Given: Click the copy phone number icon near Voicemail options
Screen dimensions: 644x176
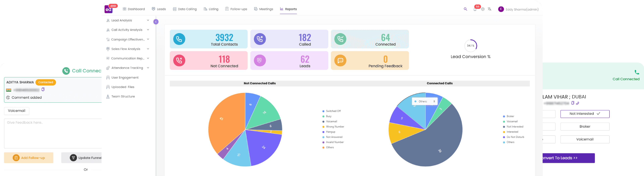Looking at the screenshot, I should pyautogui.click(x=573, y=103).
